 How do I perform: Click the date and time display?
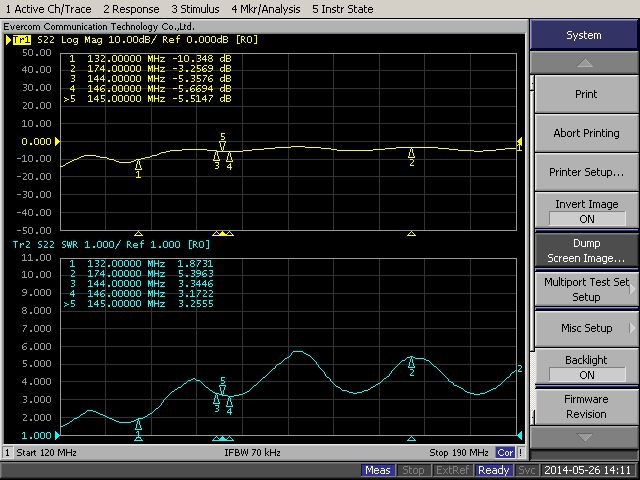tap(588, 470)
